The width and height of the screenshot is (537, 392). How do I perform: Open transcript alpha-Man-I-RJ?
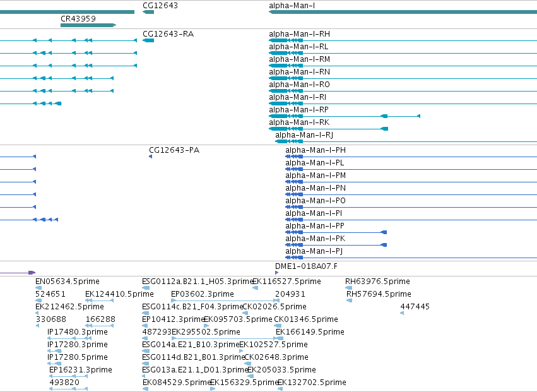coord(406,141)
